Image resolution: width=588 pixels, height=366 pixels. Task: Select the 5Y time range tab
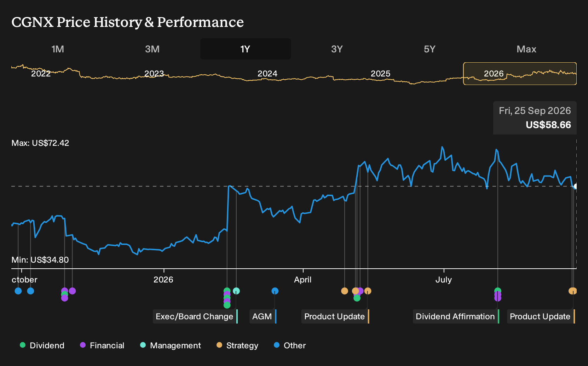point(430,49)
